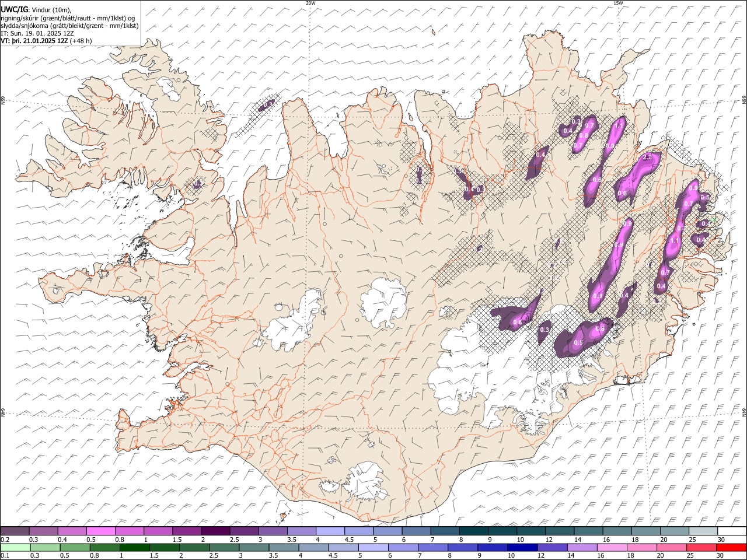Select the violet 12 swatch, lower legend
The image size is (747, 560).
552,548
